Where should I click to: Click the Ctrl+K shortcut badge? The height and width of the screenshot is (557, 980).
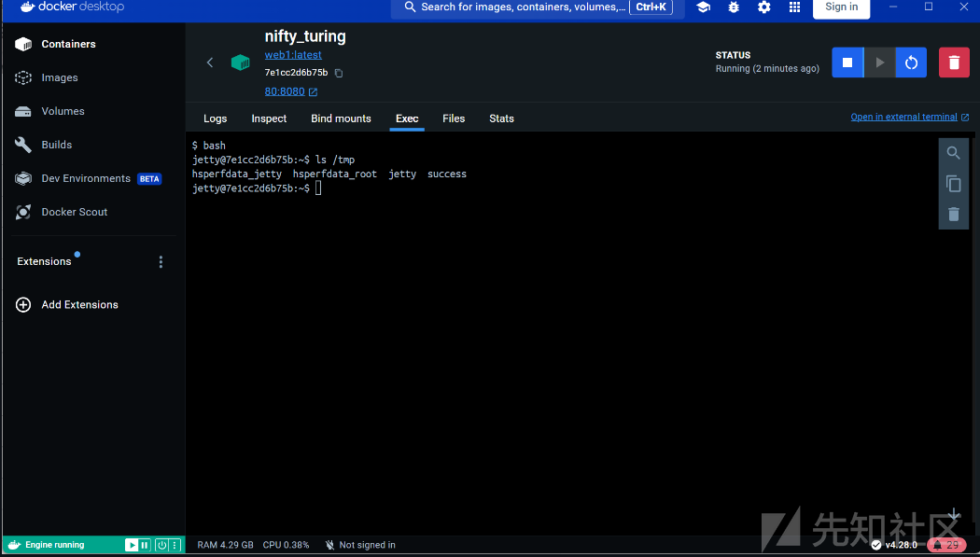click(x=651, y=7)
